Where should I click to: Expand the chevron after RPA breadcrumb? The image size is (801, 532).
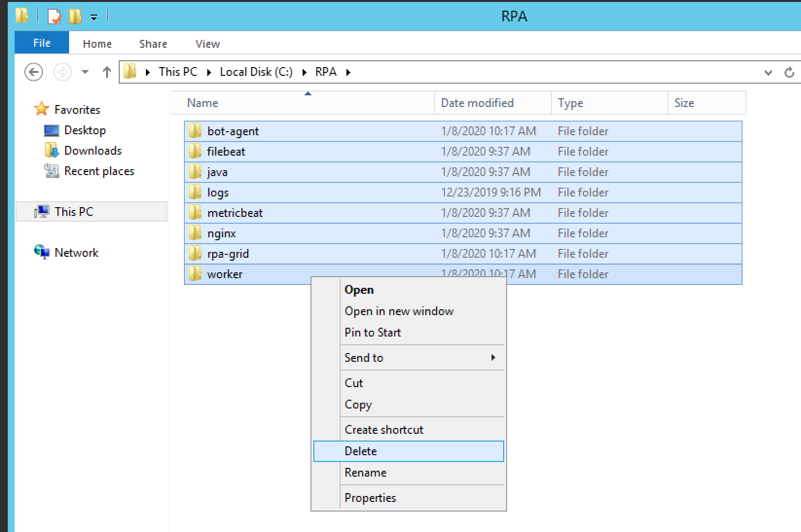click(x=348, y=72)
